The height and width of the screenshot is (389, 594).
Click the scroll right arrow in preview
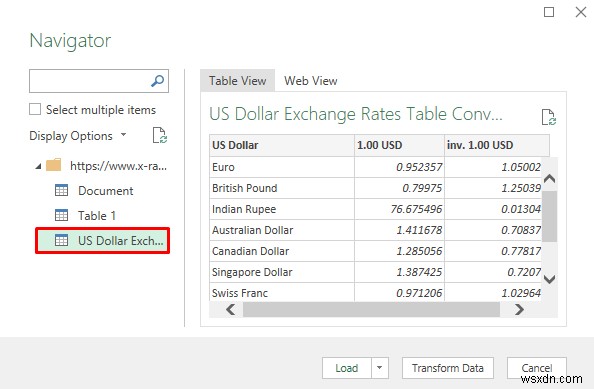pyautogui.click(x=519, y=310)
